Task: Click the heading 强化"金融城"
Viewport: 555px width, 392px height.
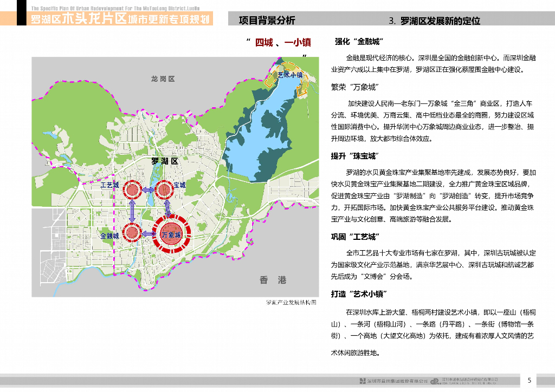Action: 359,42
